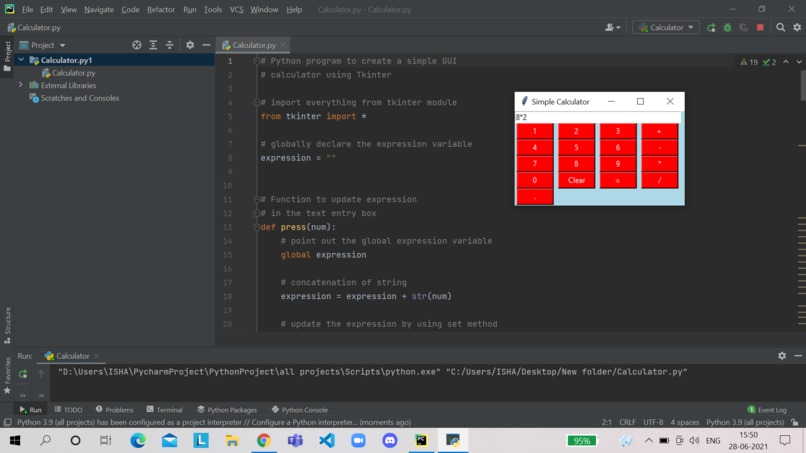Screen dimensions: 806x453
Task: Open the Project tool window side tab
Action: pos(7,56)
